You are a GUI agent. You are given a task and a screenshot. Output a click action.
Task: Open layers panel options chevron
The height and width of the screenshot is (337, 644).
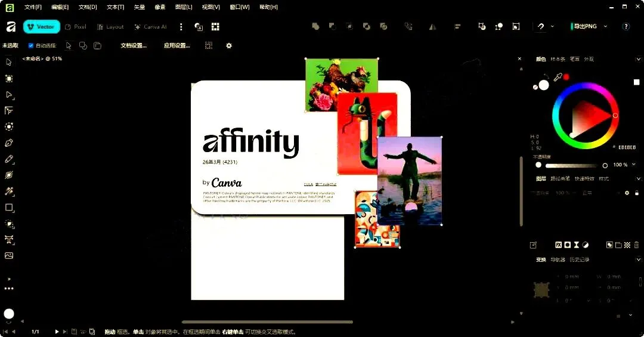638,179
